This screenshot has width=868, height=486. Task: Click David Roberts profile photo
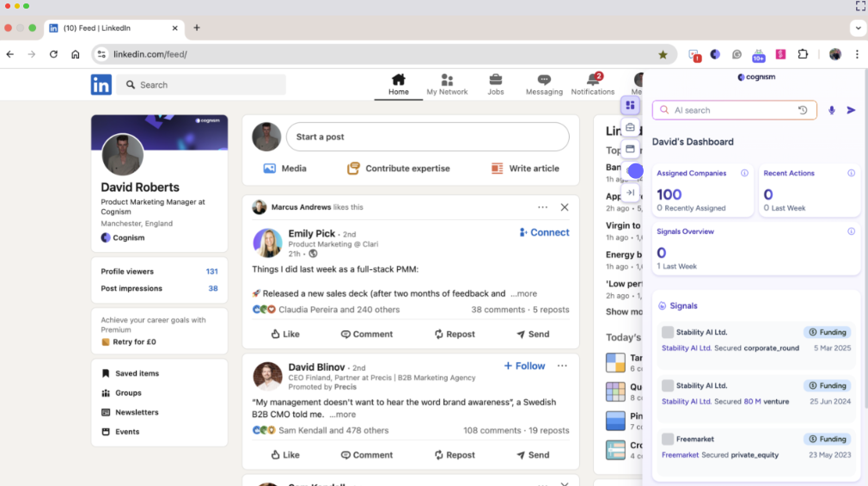(x=123, y=155)
